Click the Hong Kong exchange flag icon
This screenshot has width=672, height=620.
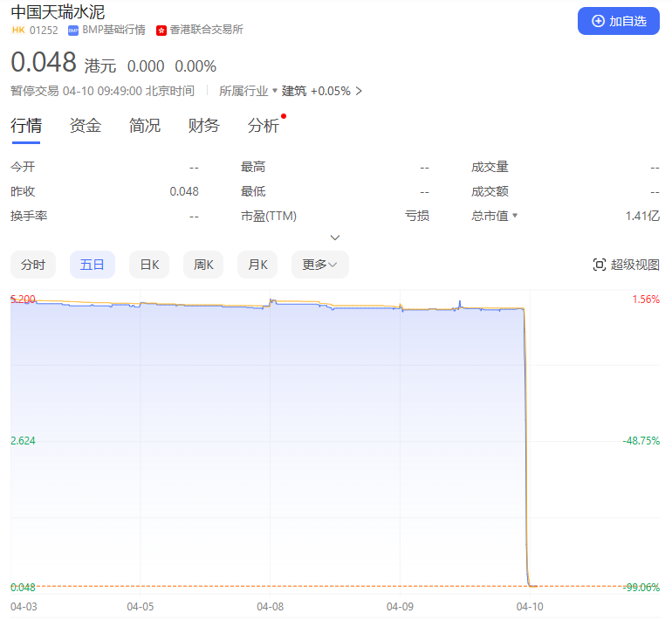161,31
